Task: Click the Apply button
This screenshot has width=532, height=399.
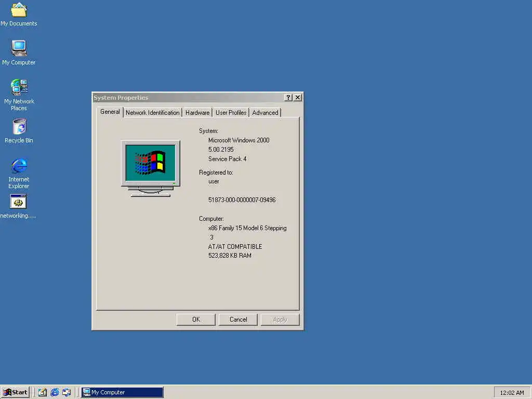Action: pos(280,320)
